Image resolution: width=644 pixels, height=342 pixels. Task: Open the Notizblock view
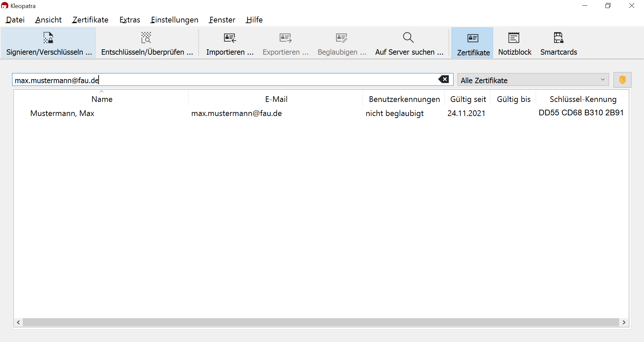coord(515,43)
